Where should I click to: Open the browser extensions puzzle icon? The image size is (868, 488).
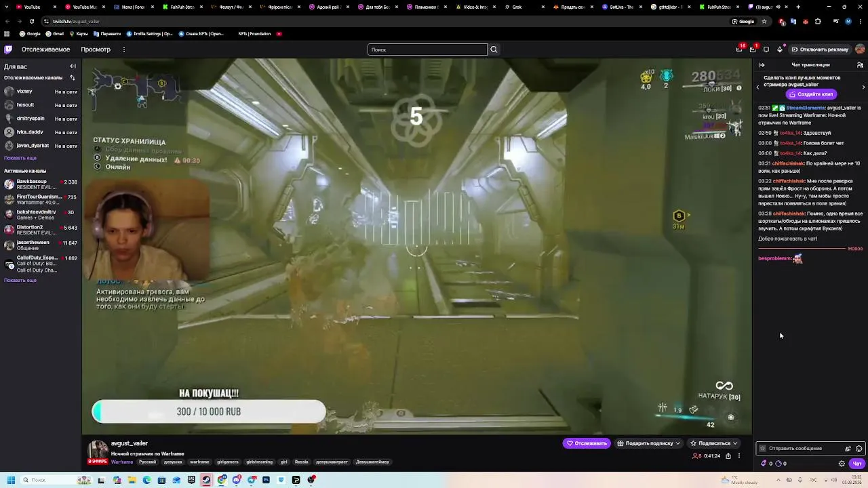coord(818,21)
